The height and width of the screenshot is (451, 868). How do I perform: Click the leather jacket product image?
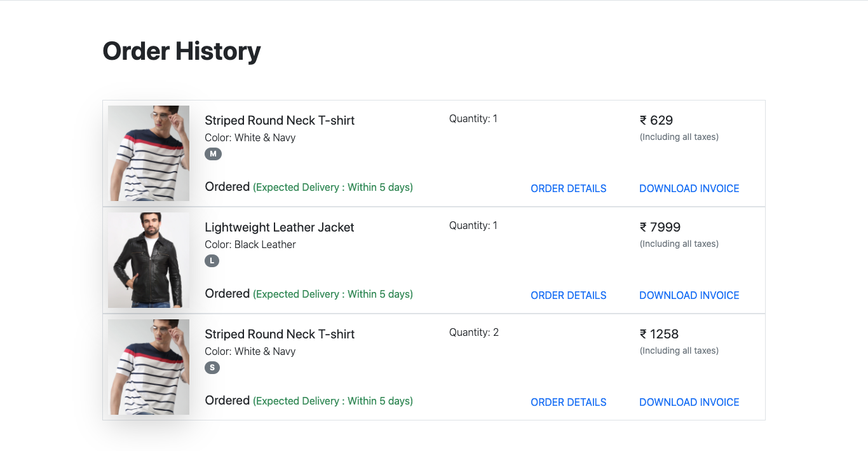coord(148,260)
